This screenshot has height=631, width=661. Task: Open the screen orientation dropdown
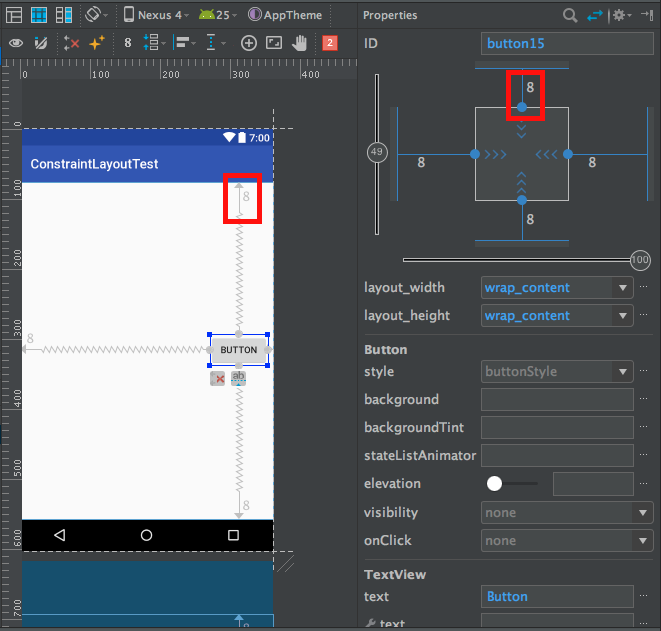(x=97, y=15)
